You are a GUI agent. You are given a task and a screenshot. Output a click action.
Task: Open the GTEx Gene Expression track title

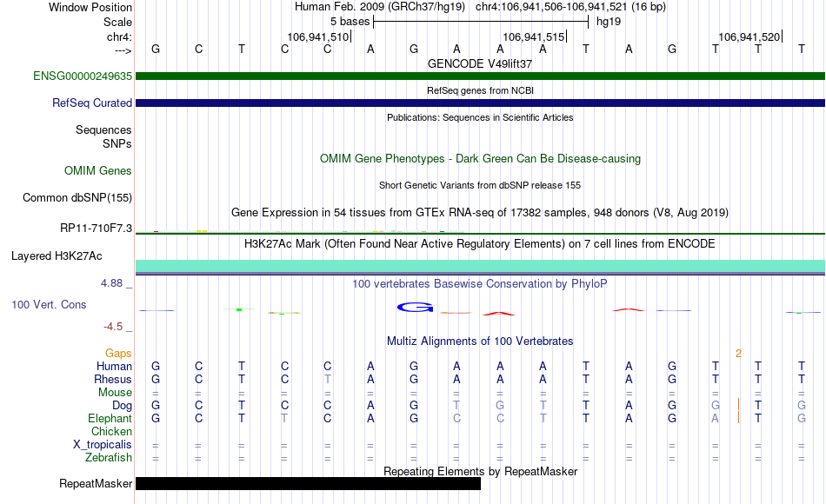tap(480, 212)
